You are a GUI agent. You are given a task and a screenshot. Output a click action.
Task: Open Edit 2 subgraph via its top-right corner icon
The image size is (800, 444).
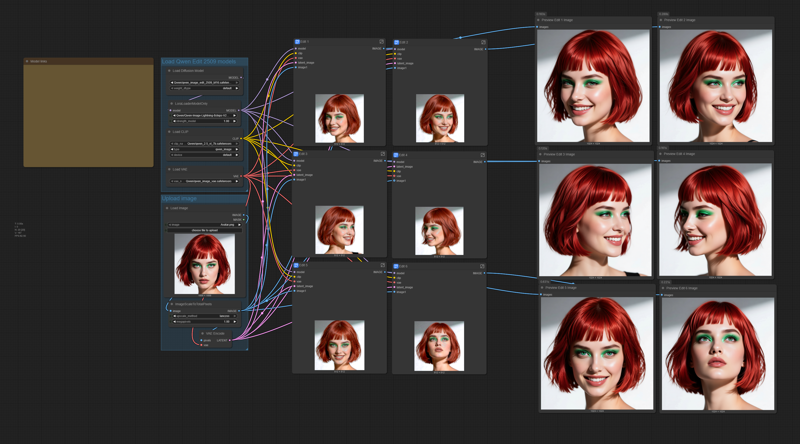482,42
